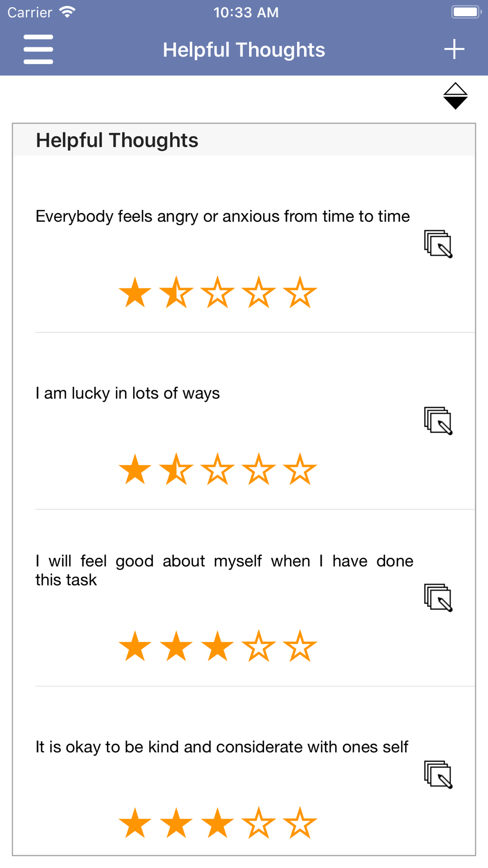Give 'I will feel good about myself' five stars

[300, 646]
